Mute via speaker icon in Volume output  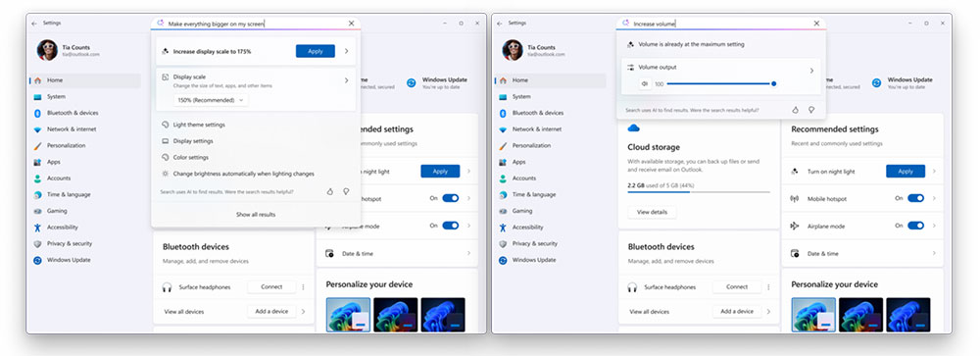pyautogui.click(x=644, y=83)
